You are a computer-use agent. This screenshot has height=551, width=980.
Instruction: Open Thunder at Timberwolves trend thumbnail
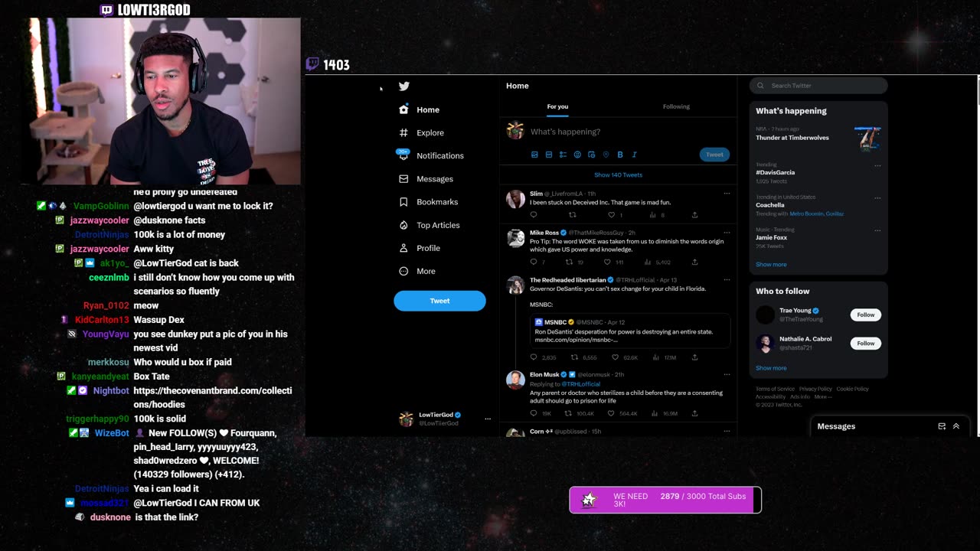tap(869, 138)
